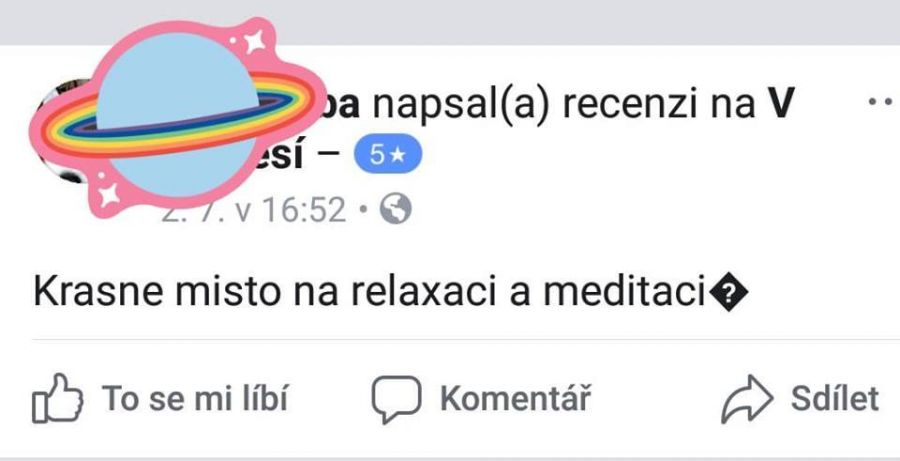
Task: Click the "napsal(a) recenzi na" text
Action: pyautogui.click(x=564, y=104)
